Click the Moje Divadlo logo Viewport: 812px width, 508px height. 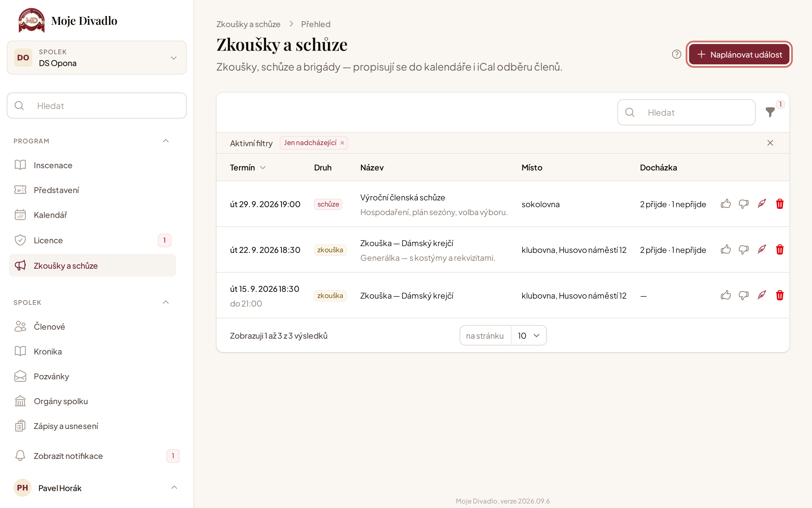[x=68, y=21]
